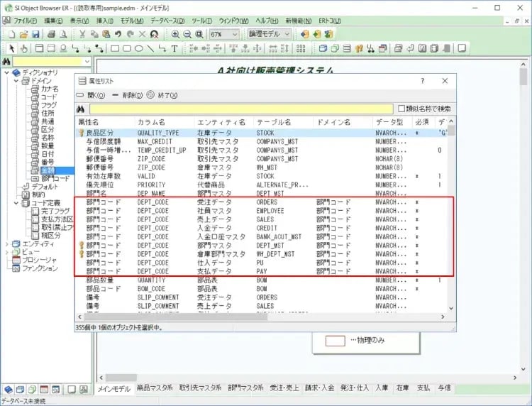This screenshot has height=406, width=532.
Task: Select the ellipse shape tool
Action: click(139, 49)
